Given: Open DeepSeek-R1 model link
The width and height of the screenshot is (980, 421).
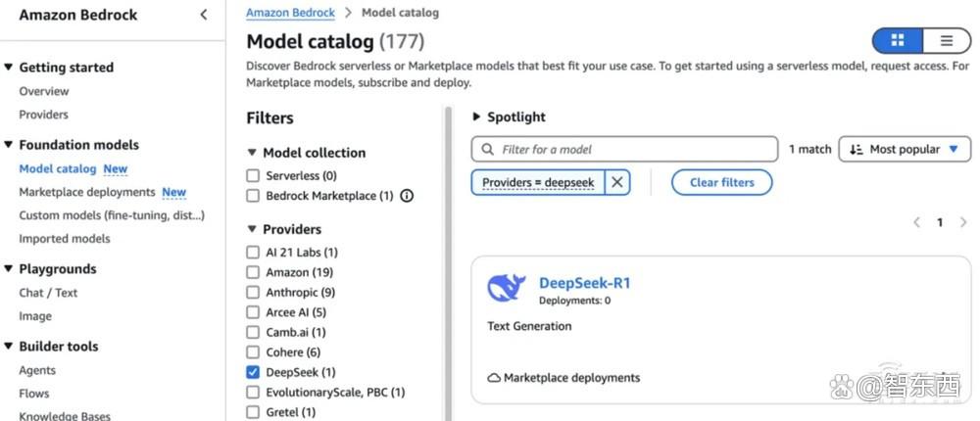Looking at the screenshot, I should click(585, 283).
